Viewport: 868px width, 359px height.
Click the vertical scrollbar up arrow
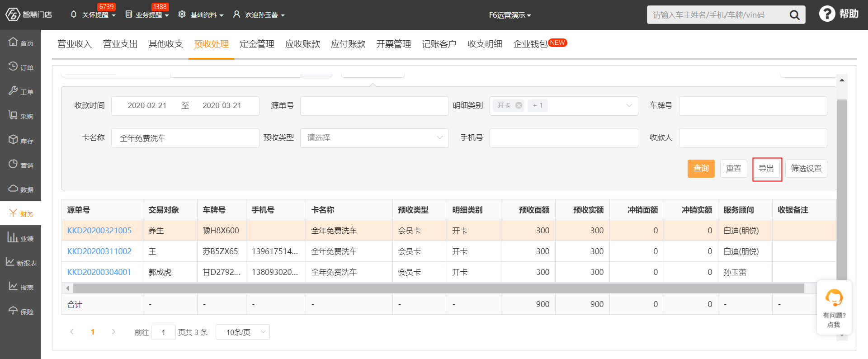[x=842, y=80]
